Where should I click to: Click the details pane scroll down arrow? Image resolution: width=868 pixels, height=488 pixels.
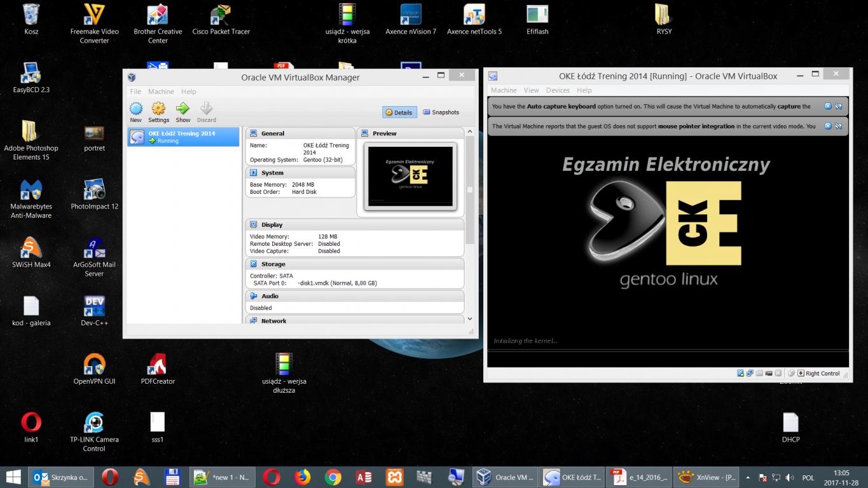point(470,319)
